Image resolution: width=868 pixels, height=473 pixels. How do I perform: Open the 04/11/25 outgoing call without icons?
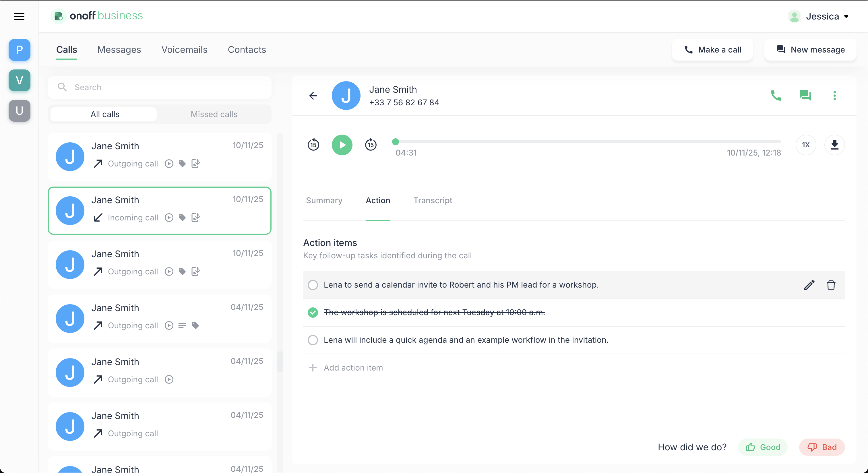[x=159, y=426]
